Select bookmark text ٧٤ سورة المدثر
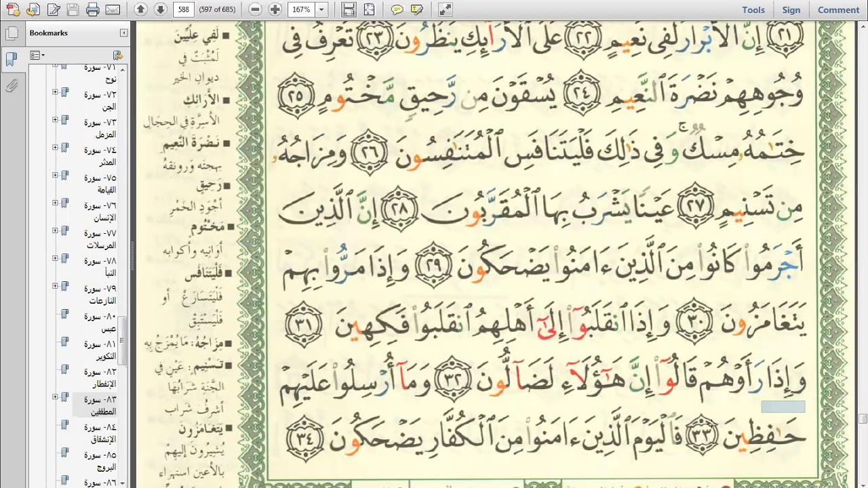868x488 pixels. [100, 156]
